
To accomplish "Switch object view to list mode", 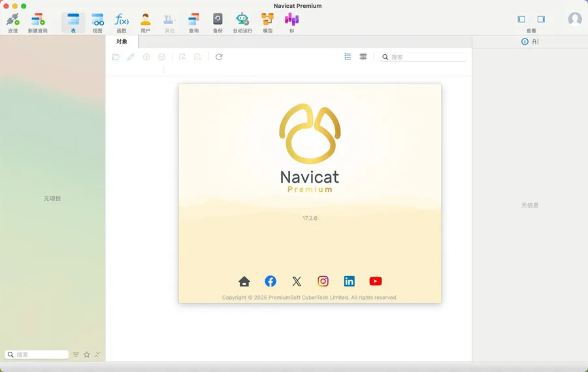I will (348, 57).
